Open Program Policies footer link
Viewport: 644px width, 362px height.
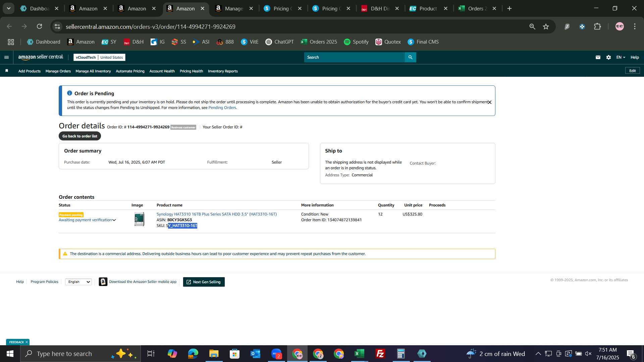click(44, 282)
